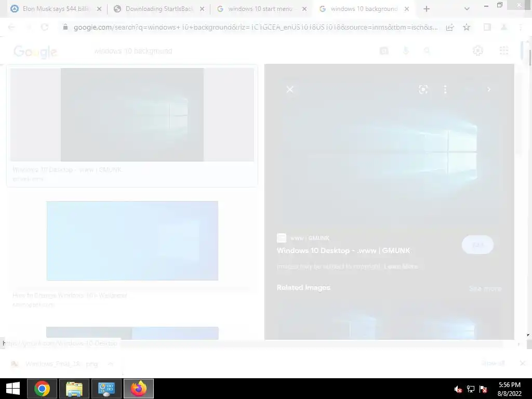This screenshot has width=532, height=399.
Task: Open the network tray icon
Action: point(471,389)
